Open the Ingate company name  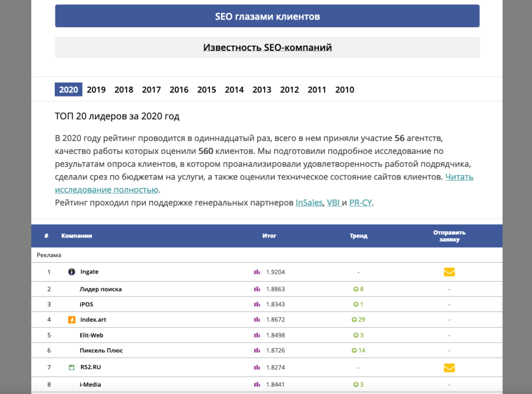coord(90,272)
